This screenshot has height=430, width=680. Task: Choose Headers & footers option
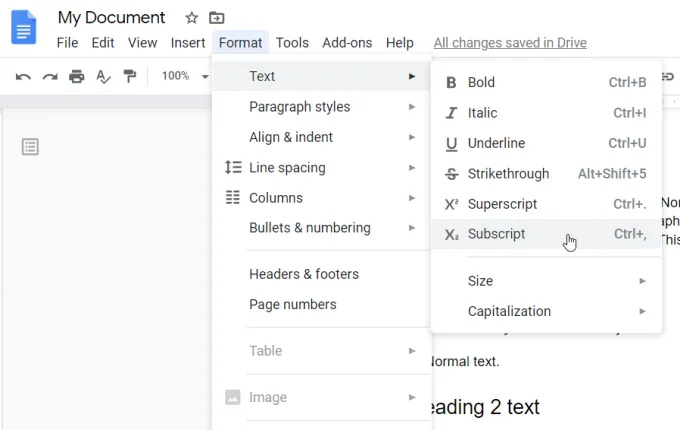click(x=304, y=274)
